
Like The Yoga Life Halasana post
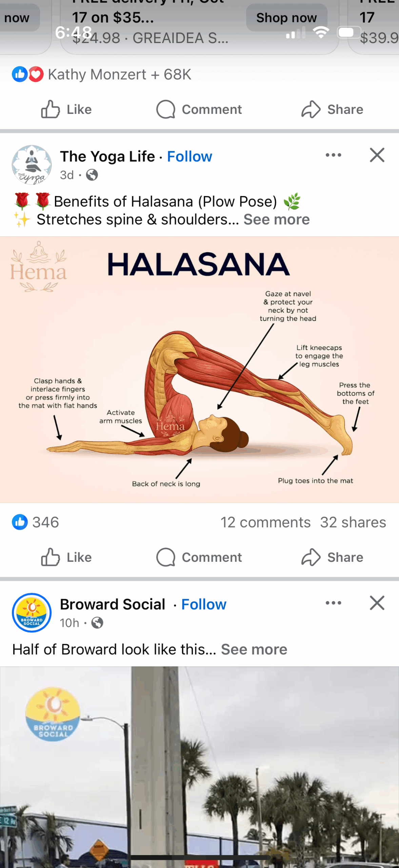point(66,557)
